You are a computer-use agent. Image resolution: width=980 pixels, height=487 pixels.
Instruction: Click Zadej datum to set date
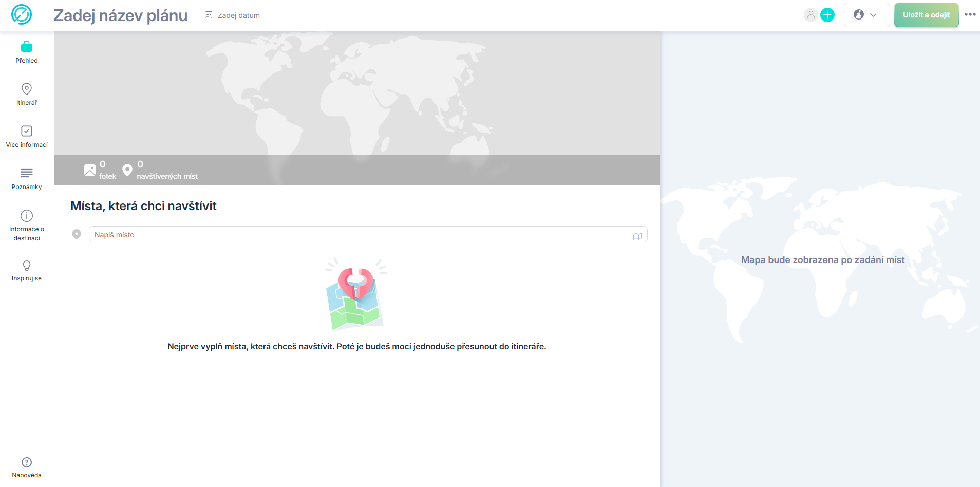232,15
